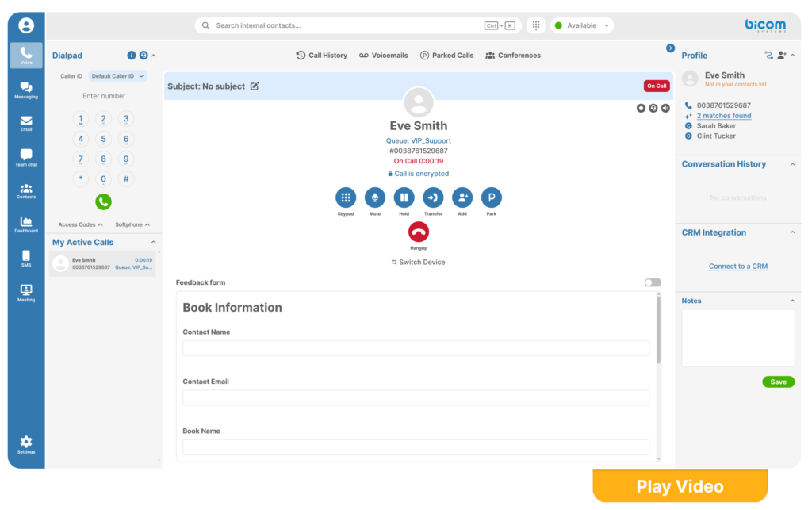
Task: Open the Parked Calls tab
Action: (x=447, y=56)
